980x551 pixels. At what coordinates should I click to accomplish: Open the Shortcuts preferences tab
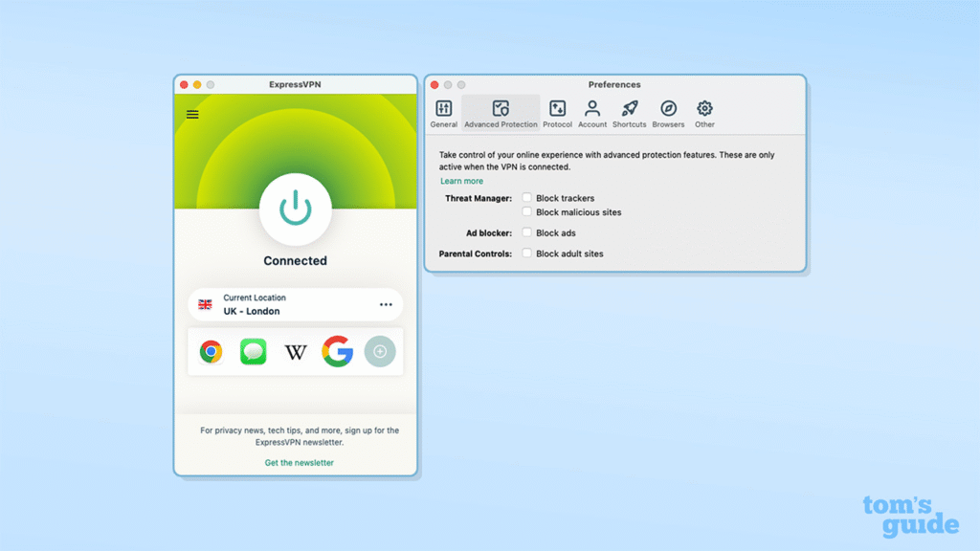click(x=630, y=113)
